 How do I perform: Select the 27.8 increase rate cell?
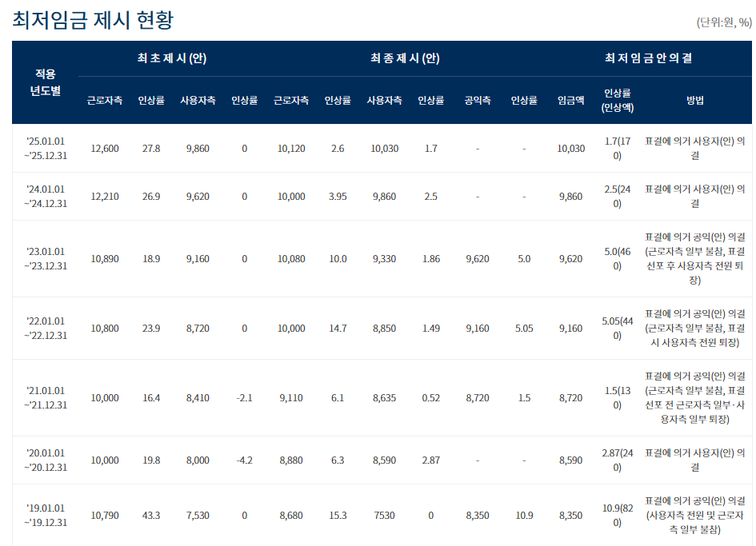151,149
